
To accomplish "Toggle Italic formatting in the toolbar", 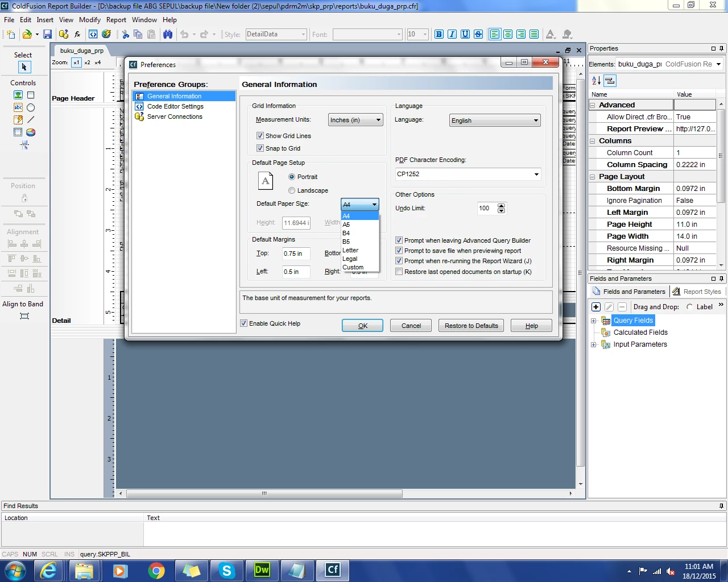I will click(x=452, y=34).
